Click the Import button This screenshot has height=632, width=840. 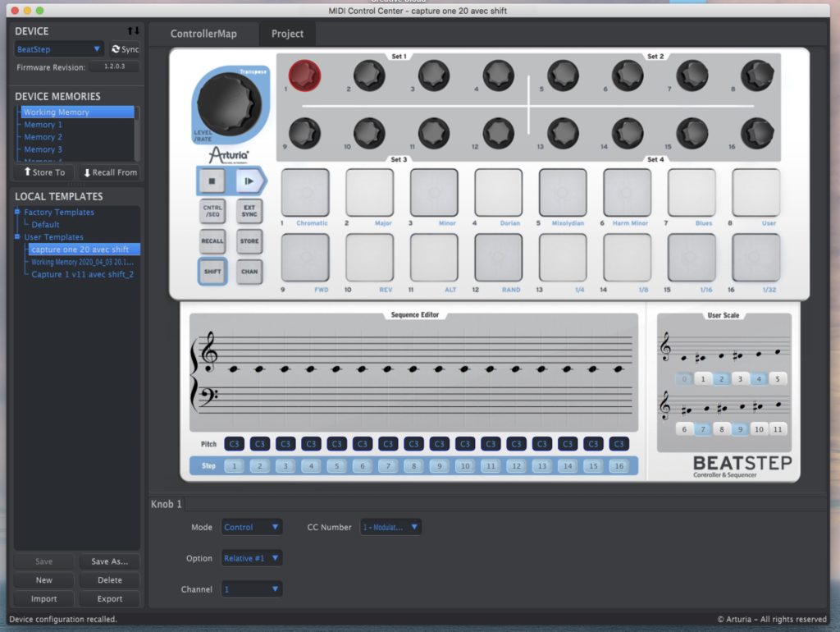tap(44, 599)
